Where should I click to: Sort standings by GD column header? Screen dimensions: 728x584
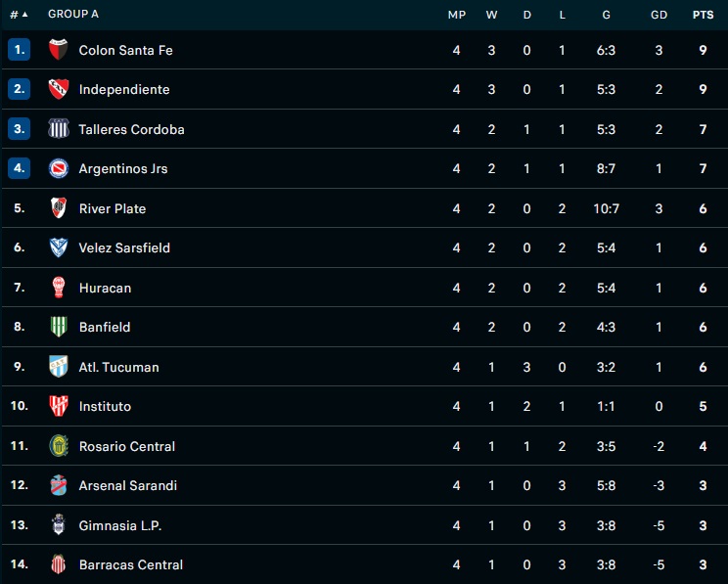(x=659, y=15)
